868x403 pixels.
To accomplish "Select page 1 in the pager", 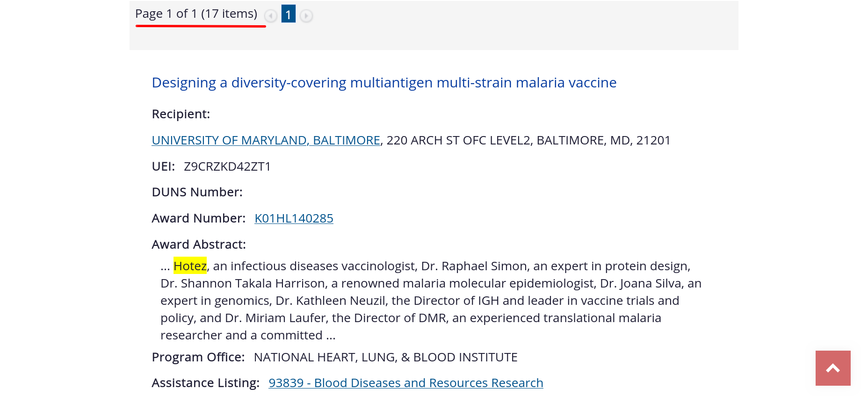I will (x=289, y=14).
